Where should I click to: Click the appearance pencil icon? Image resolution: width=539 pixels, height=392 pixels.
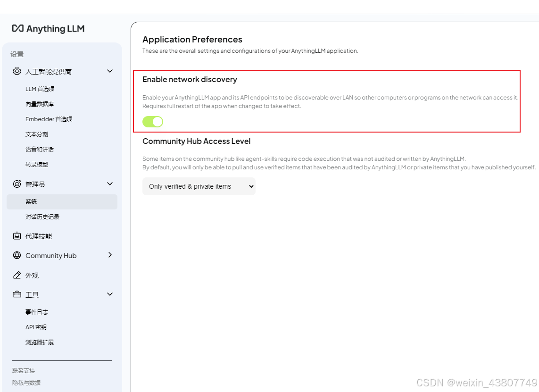pyautogui.click(x=17, y=275)
